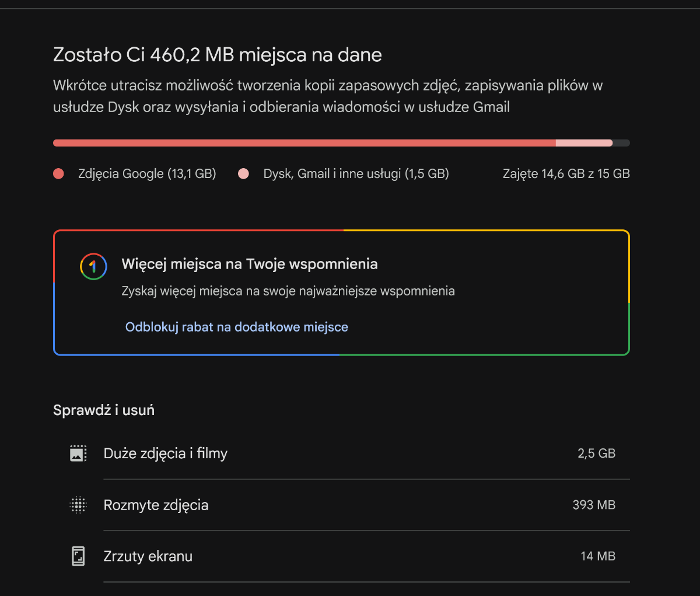Open "Odblokuj rabat na dodatkowe miejsce" link
700x596 pixels.
(236, 327)
